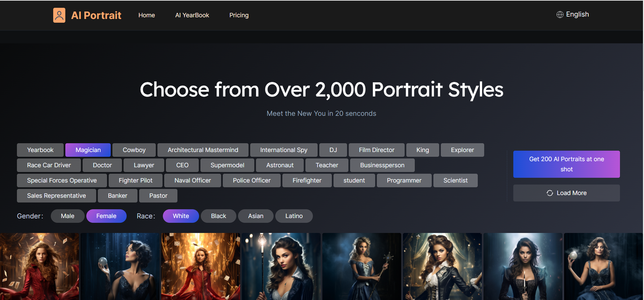Viewport: 644px width, 300px height.
Task: Click the Load More button
Action: click(x=567, y=193)
